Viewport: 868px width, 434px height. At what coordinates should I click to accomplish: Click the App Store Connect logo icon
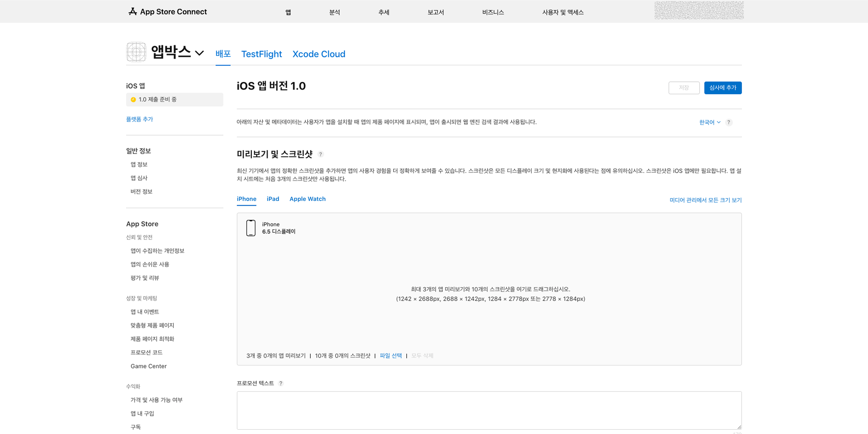click(132, 11)
